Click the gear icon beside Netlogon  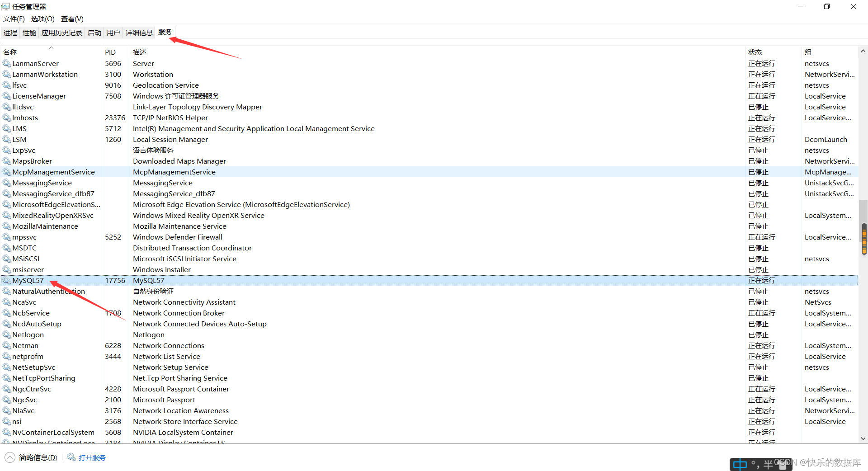click(x=7, y=334)
